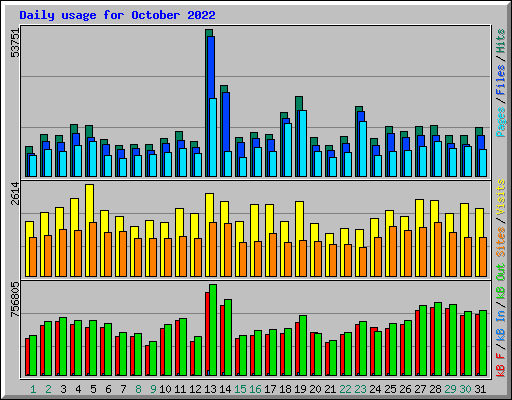Select x-axis day label 1
Image resolution: width=512 pixels, height=400 pixels.
click(33, 389)
